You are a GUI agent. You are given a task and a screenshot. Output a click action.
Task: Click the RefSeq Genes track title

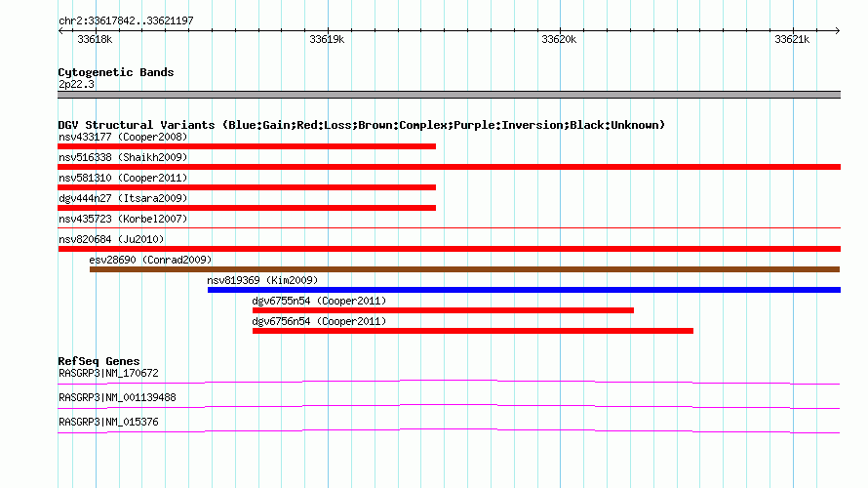pos(99,361)
